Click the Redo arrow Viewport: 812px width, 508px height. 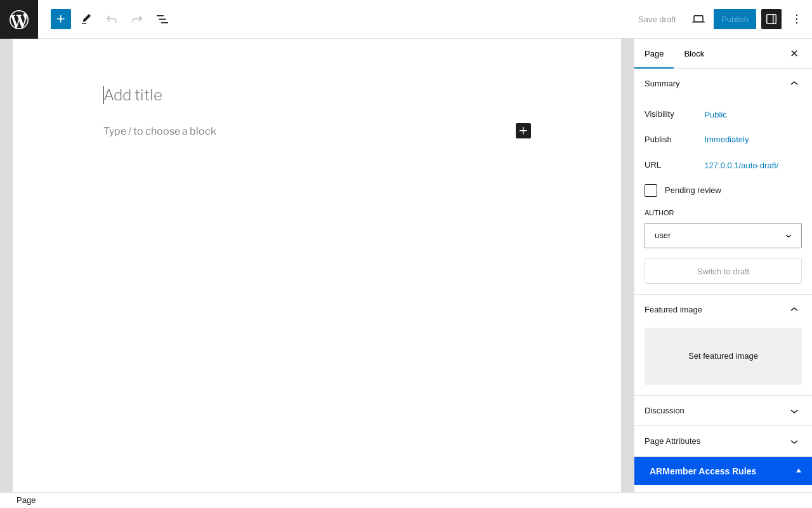(x=137, y=19)
